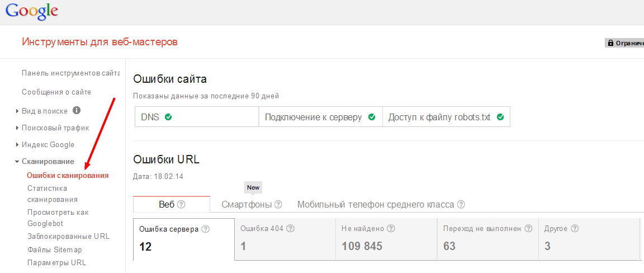644x273 pixels.
Task: Select the Ошибка сервера error card
Action: click(x=184, y=239)
